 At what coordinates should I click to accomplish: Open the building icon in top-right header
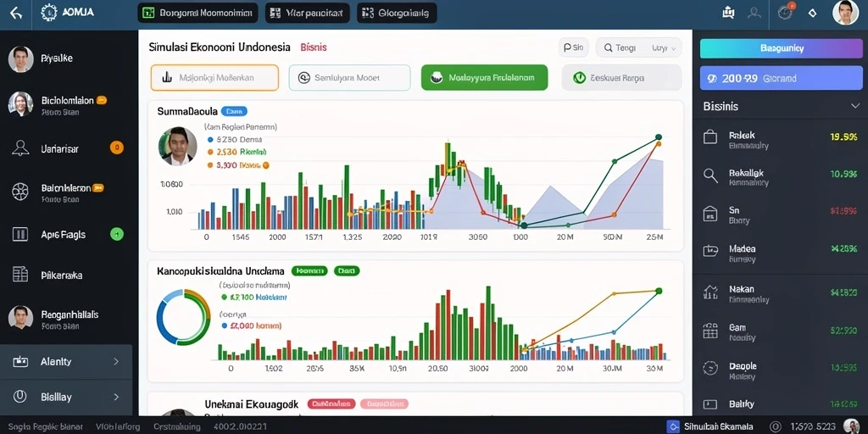coord(728,12)
